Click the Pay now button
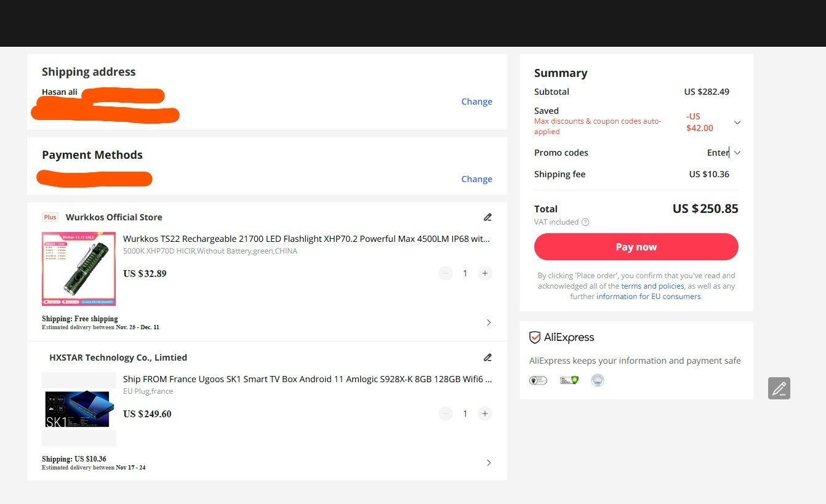This screenshot has height=504, width=826. 636,247
